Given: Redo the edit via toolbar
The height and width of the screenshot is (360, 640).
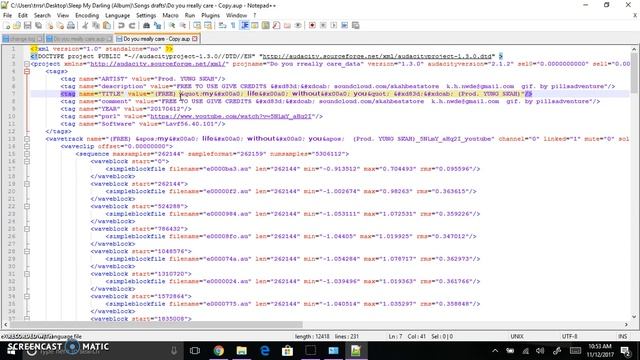Looking at the screenshot, I should 132,26.
